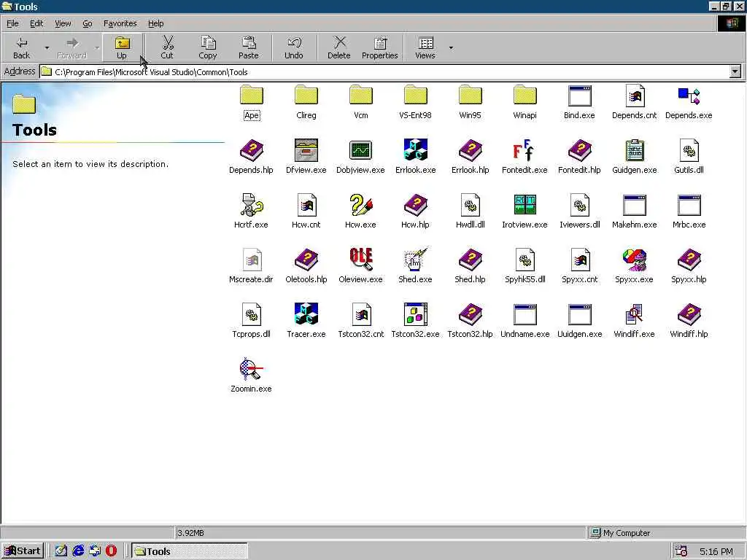Open the View menu
The image size is (747, 560).
tap(63, 23)
